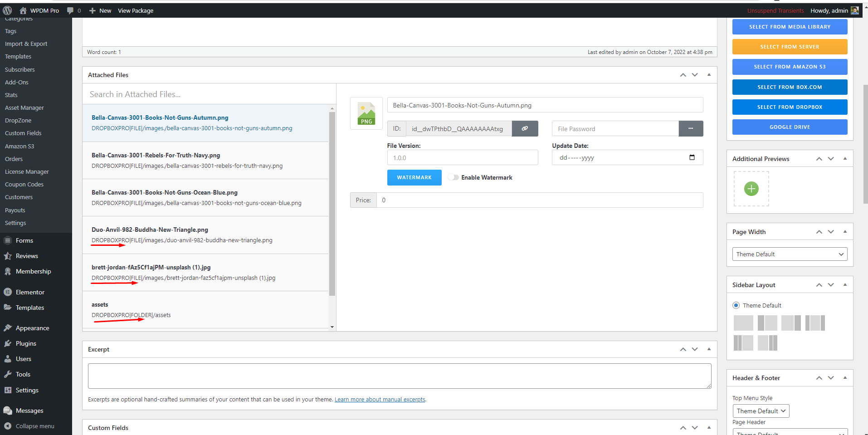Collapse the Custom Fields panel
This screenshot has width=868, height=435.
709,428
